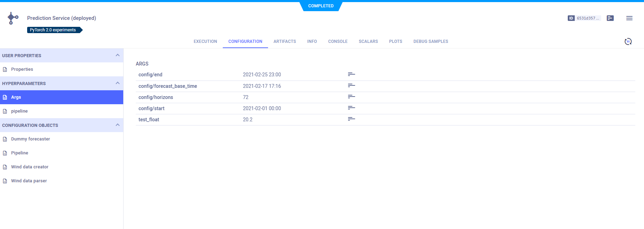Click the pipeline task icon beside the title
Image resolution: width=644 pixels, height=229 pixels.
(x=13, y=18)
